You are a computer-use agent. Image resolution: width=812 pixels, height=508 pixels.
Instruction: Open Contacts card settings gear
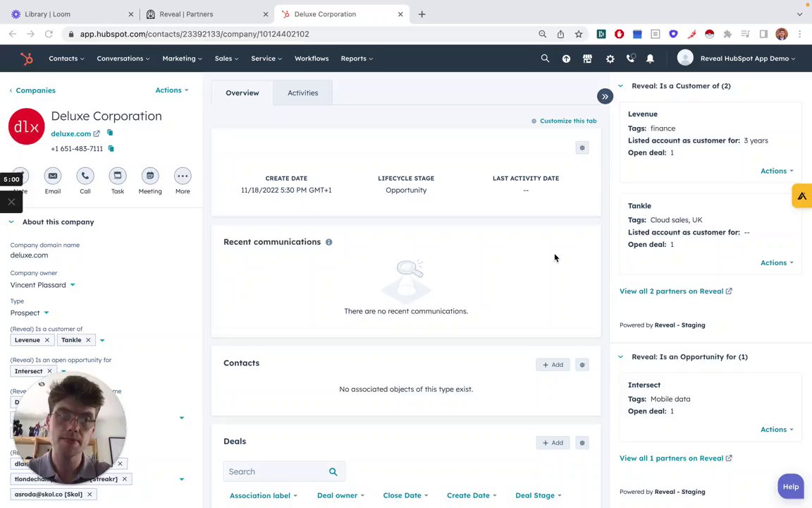click(582, 365)
